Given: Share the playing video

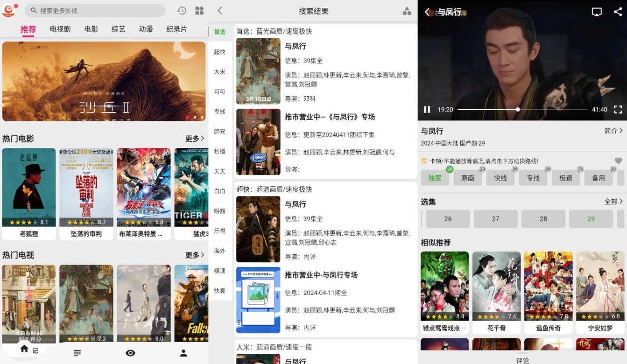Looking at the screenshot, I should tap(618, 12).
